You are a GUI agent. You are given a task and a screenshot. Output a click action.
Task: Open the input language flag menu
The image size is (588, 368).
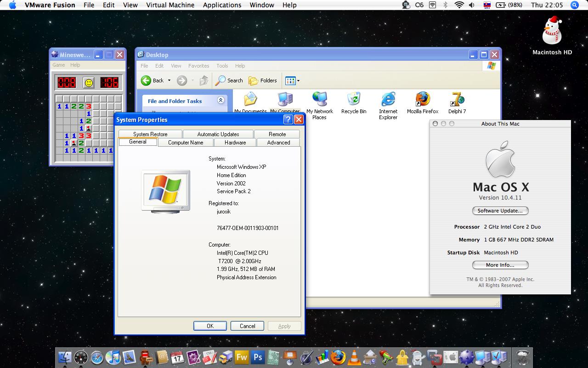(487, 5)
